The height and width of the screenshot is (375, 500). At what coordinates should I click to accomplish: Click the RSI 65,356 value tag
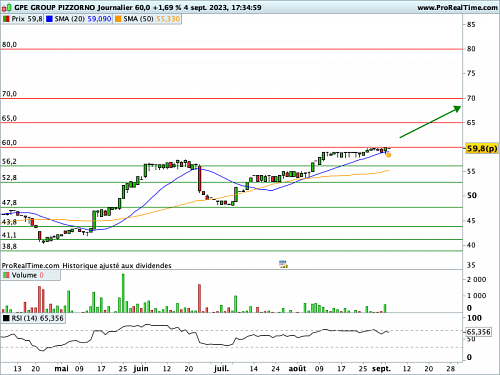[x=478, y=332]
